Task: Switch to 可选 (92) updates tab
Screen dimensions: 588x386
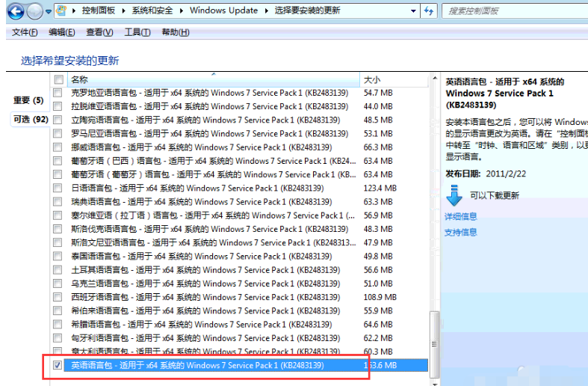Action: click(x=31, y=120)
